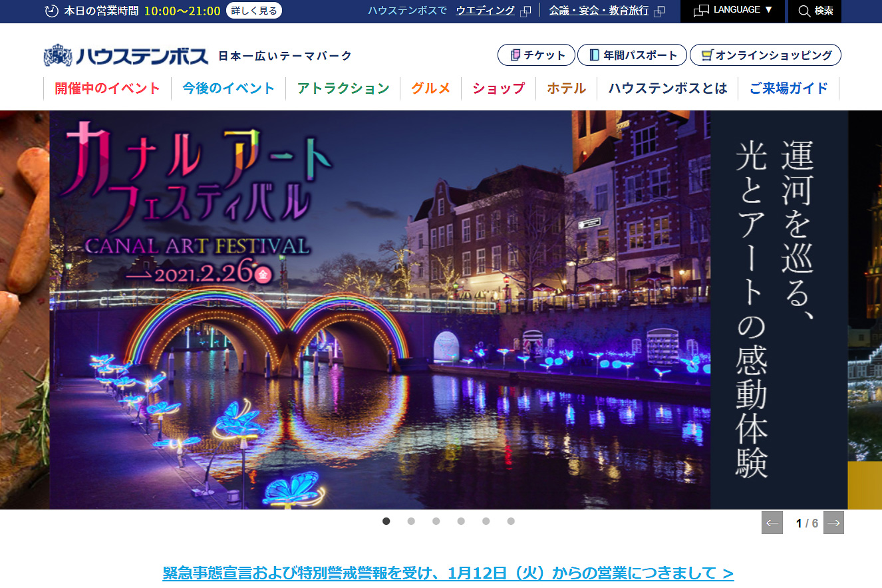Click the 10:00〜21:00 business hours text
The width and height of the screenshot is (882, 588).
(x=182, y=11)
